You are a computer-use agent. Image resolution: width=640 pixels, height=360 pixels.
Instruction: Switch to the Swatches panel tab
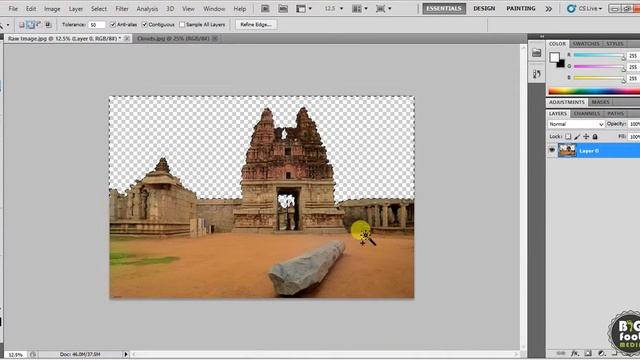[x=586, y=44]
